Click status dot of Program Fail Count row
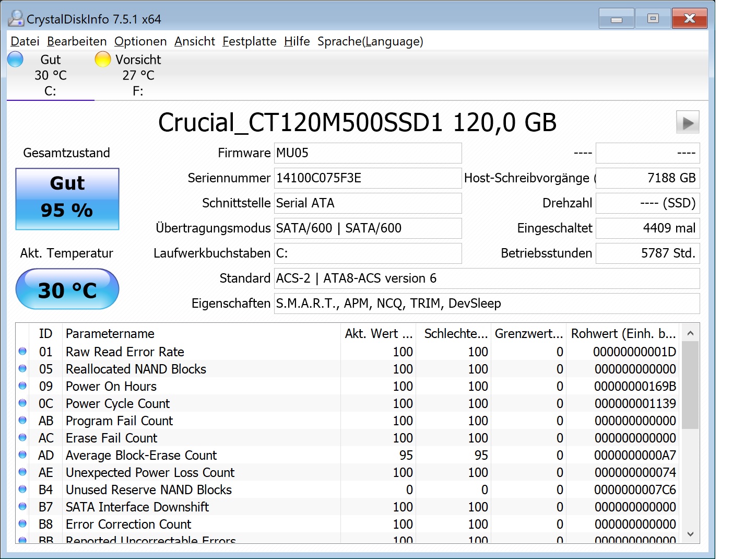This screenshot has height=559, width=756. [22, 421]
